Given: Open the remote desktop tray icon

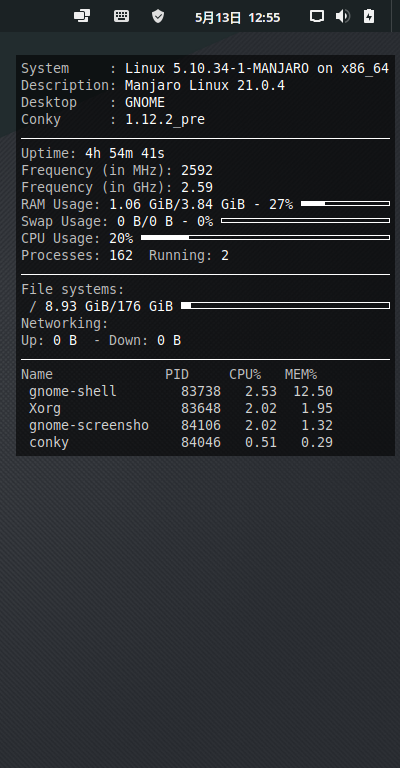Looking at the screenshot, I should tap(82, 16).
